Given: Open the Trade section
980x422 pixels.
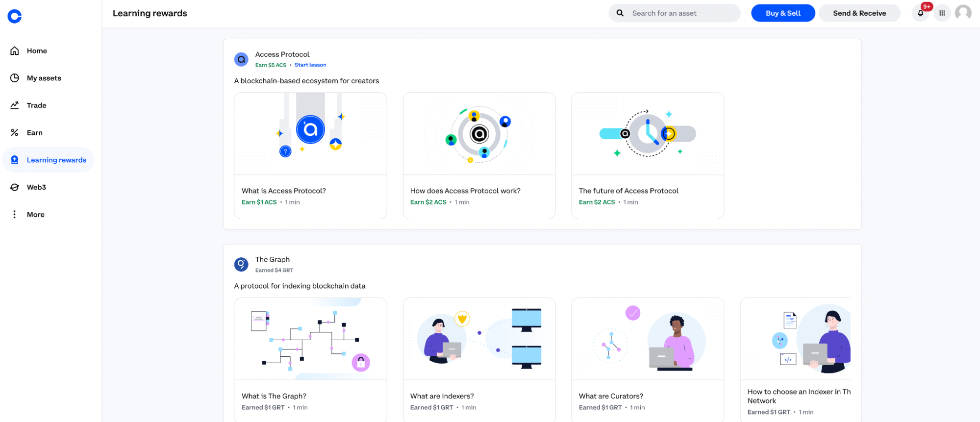Looking at the screenshot, I should [49, 105].
